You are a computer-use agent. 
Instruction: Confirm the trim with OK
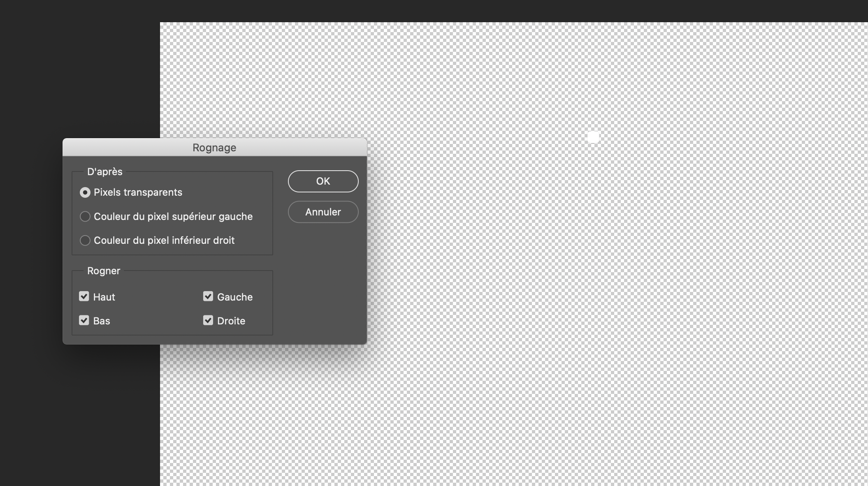coord(323,181)
